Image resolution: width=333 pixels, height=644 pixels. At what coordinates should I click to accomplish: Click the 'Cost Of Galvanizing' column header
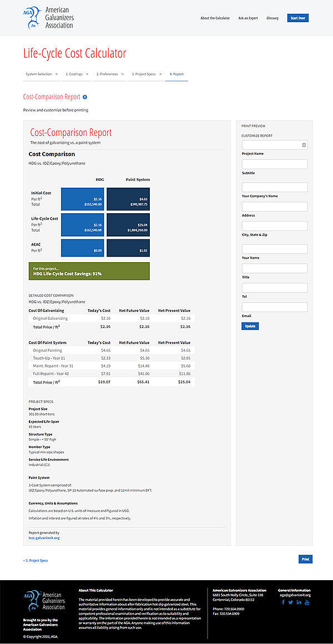46,310
